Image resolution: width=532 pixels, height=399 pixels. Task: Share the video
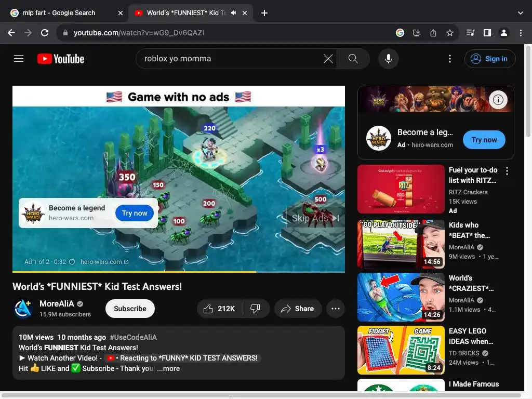[298, 309]
